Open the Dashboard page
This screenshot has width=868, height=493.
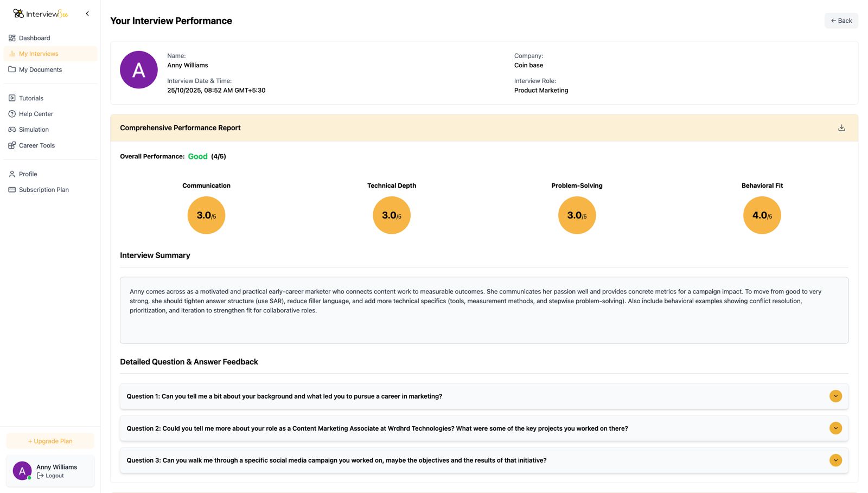[34, 38]
